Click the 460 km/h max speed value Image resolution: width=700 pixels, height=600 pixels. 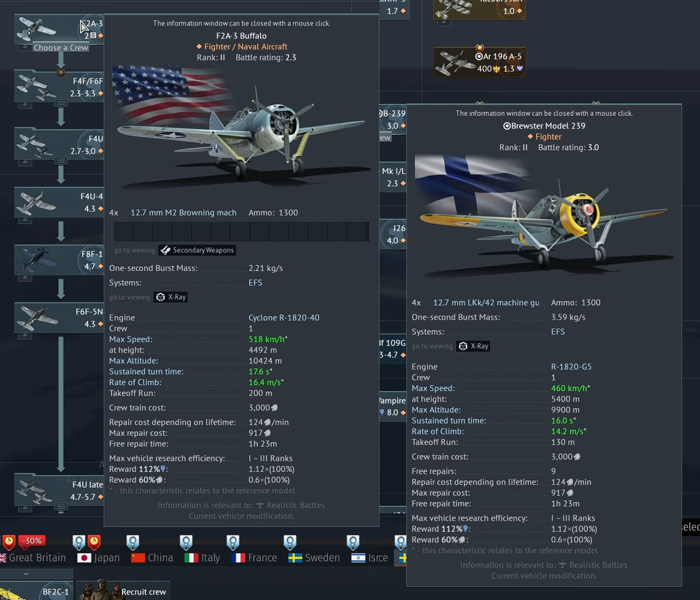pyautogui.click(x=570, y=389)
